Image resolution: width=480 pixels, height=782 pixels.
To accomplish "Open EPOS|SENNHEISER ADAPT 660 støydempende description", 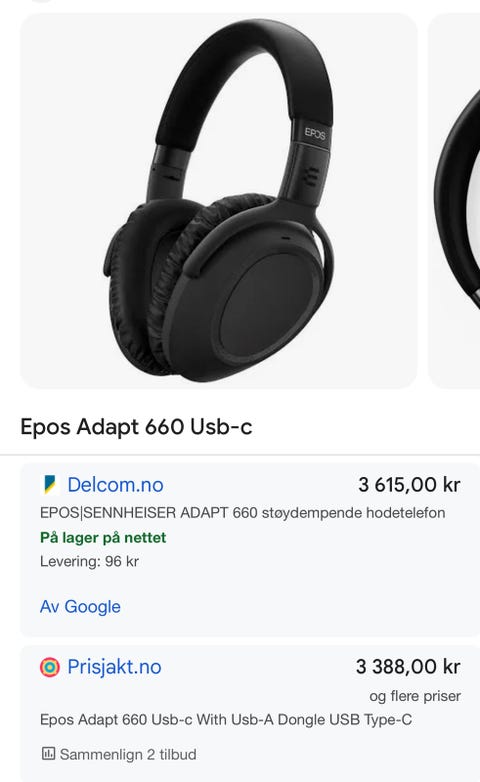I will pos(242,513).
